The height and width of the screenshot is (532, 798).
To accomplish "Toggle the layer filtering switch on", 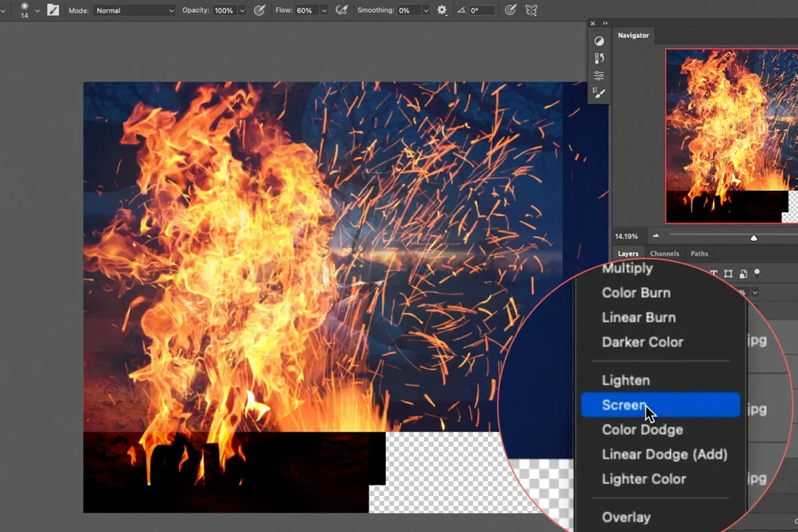I will tap(757, 273).
